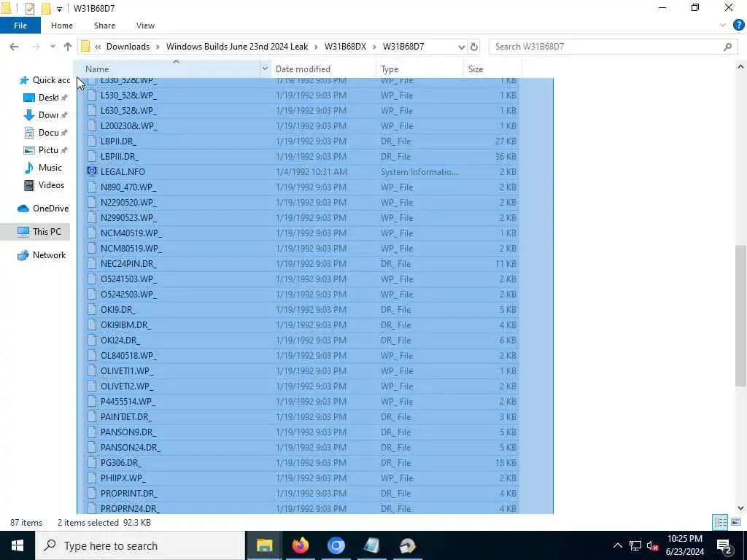This screenshot has width=747, height=560.
Task: Select the LBPII.DR_ file icon
Action: tap(92, 141)
